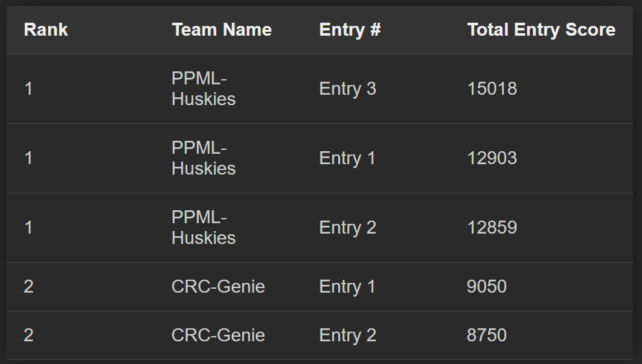The width and height of the screenshot is (642, 364).
Task: Click Entry 2 cell of the CRC-Genie team
Action: click(347, 335)
